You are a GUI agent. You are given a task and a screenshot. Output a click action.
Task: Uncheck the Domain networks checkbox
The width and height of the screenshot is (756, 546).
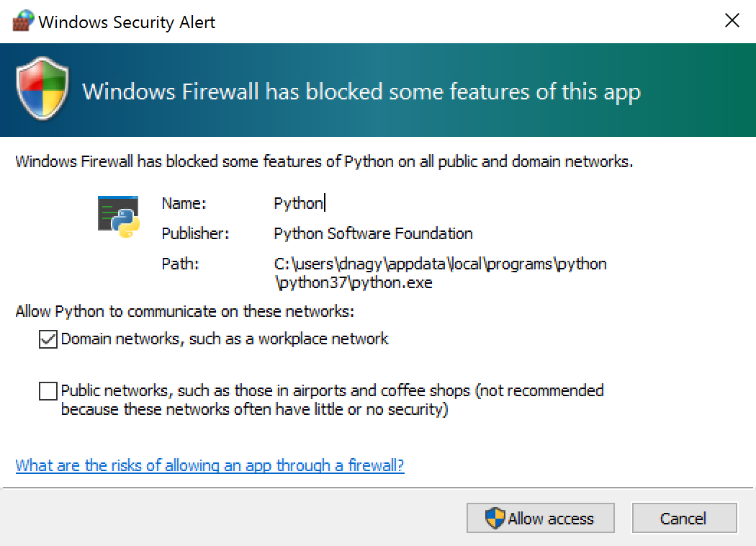coord(48,339)
